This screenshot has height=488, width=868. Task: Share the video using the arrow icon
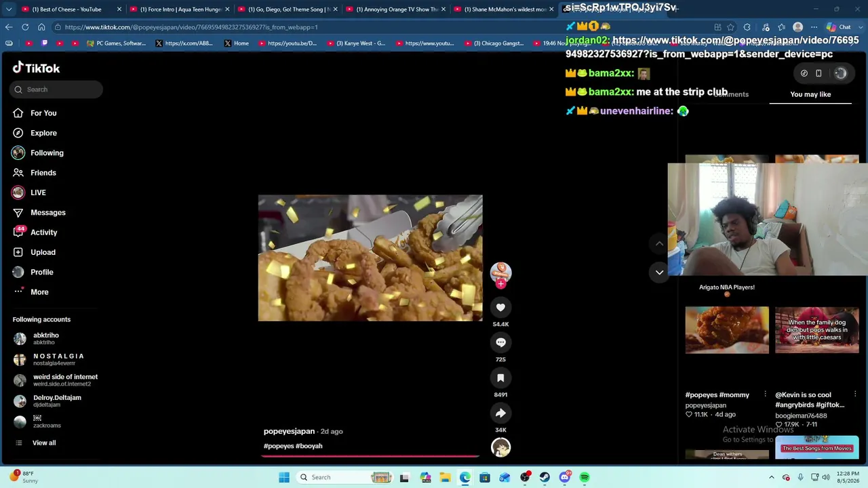coord(500,413)
